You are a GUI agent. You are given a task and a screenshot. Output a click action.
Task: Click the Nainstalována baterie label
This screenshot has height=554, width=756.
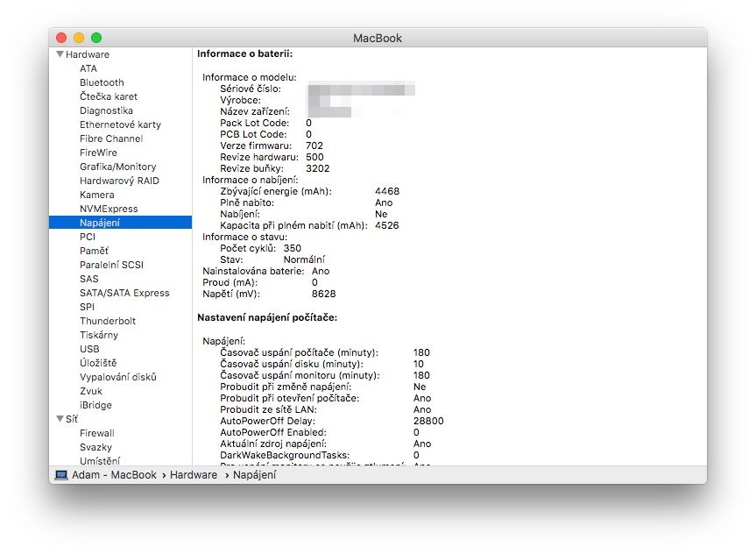pyautogui.click(x=253, y=271)
